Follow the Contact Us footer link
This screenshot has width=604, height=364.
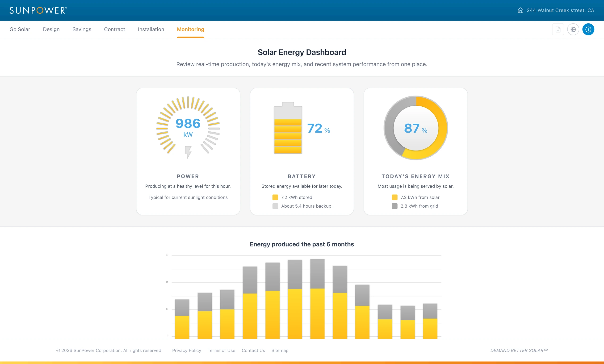[x=253, y=350]
